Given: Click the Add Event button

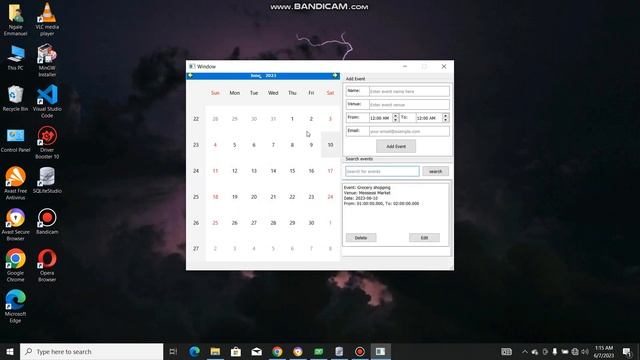Looking at the screenshot, I should point(396,146).
